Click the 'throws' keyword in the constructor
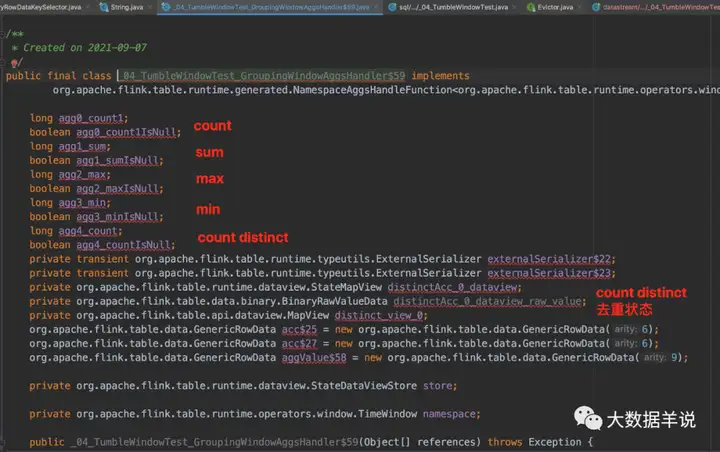 tap(505, 442)
